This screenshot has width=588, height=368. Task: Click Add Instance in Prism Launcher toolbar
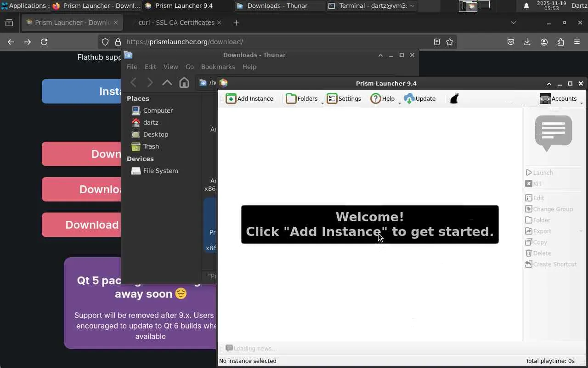(249, 98)
